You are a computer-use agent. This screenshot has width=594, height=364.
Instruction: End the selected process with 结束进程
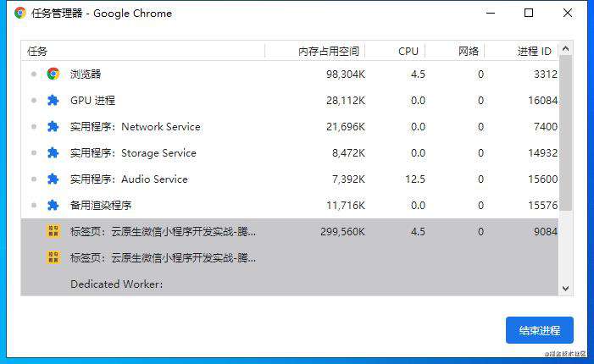coord(540,330)
